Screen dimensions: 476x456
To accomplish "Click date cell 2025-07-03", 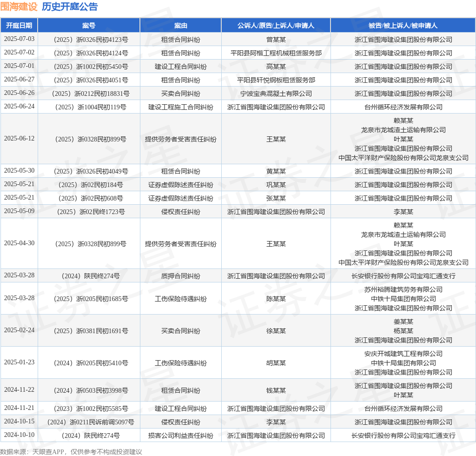I will click(x=19, y=39).
